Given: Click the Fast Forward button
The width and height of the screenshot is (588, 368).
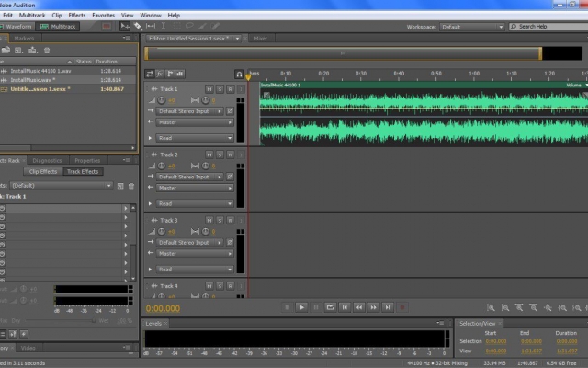Looking at the screenshot, I should tap(373, 307).
